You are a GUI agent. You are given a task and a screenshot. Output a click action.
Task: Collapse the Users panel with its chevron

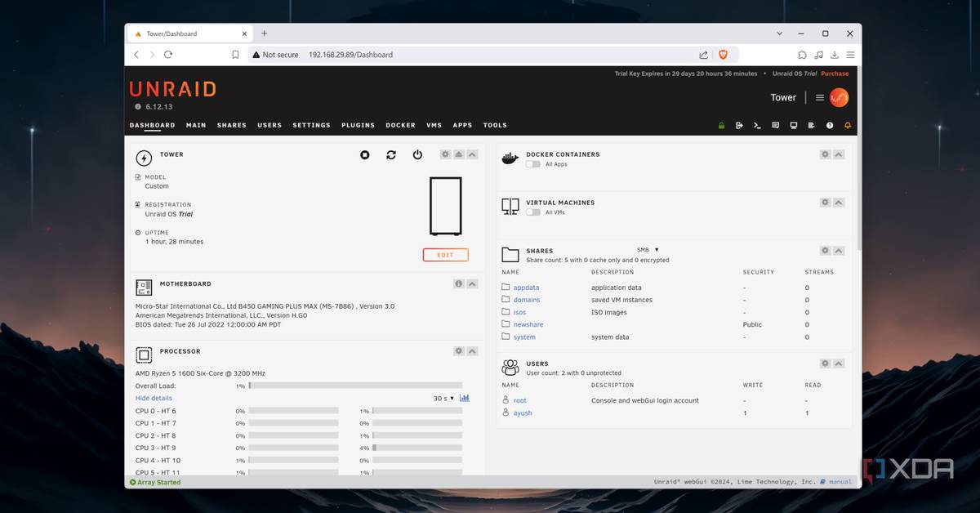coord(839,364)
